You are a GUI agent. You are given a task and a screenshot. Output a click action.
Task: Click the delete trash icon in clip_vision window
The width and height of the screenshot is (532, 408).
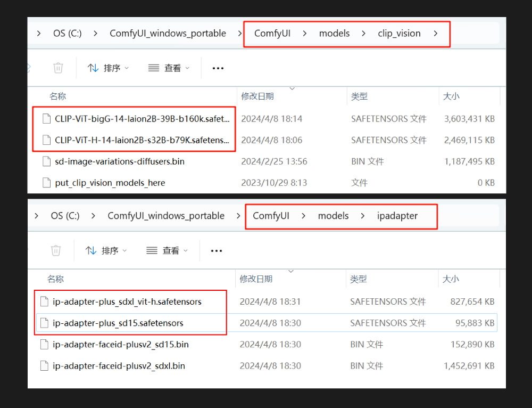(x=58, y=68)
